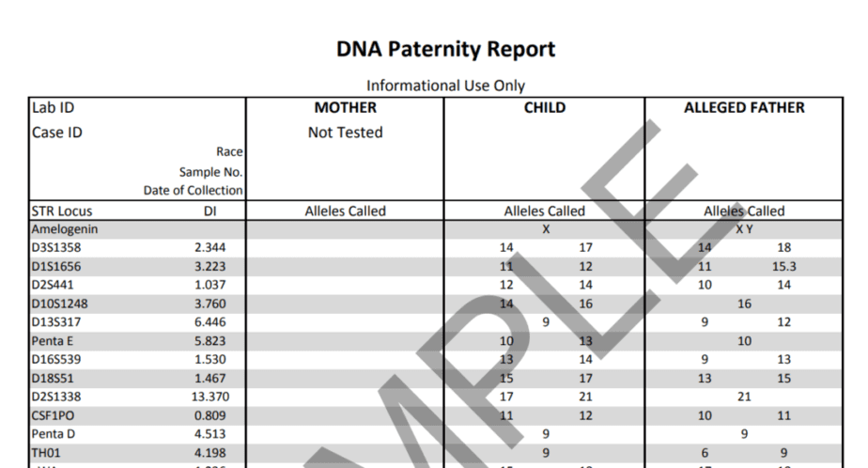Viewport: 868px width, 468px height.
Task: Select the Case ID label
Action: click(57, 133)
